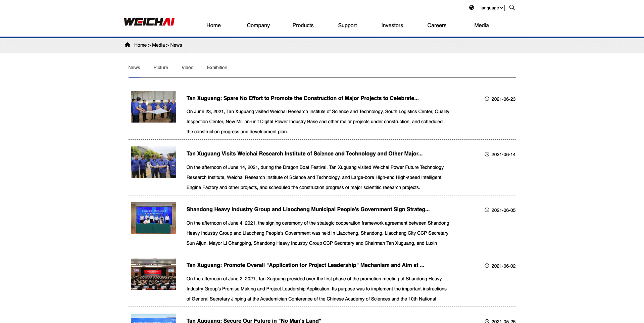Click summary starting 'On the afternoon of June 4'

click(318, 233)
